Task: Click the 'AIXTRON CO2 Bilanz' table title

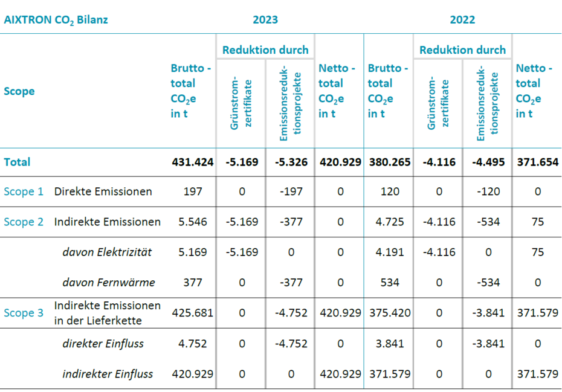Action: coord(56,20)
